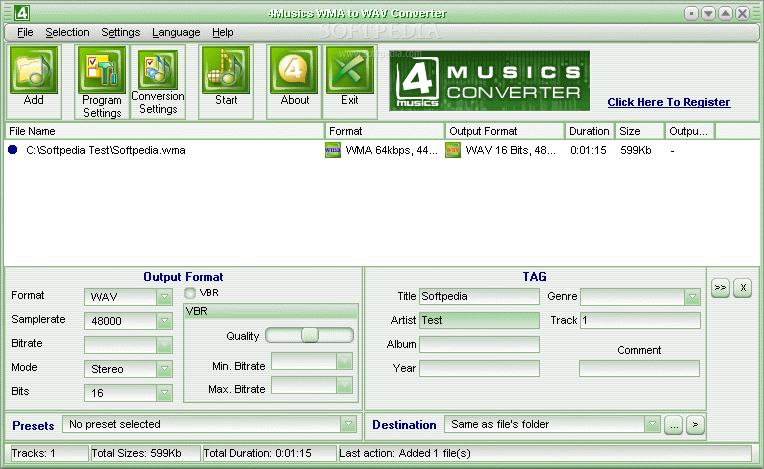Screen dimensions: 764x469
Task: Click the Track field containing 1
Action: click(640, 320)
